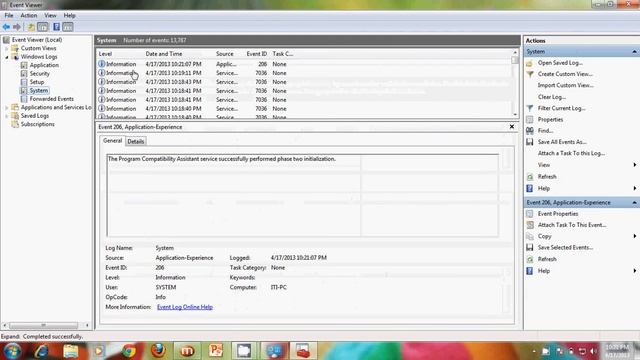The width and height of the screenshot is (640, 360).
Task: Click Clear Log action
Action: (551, 97)
